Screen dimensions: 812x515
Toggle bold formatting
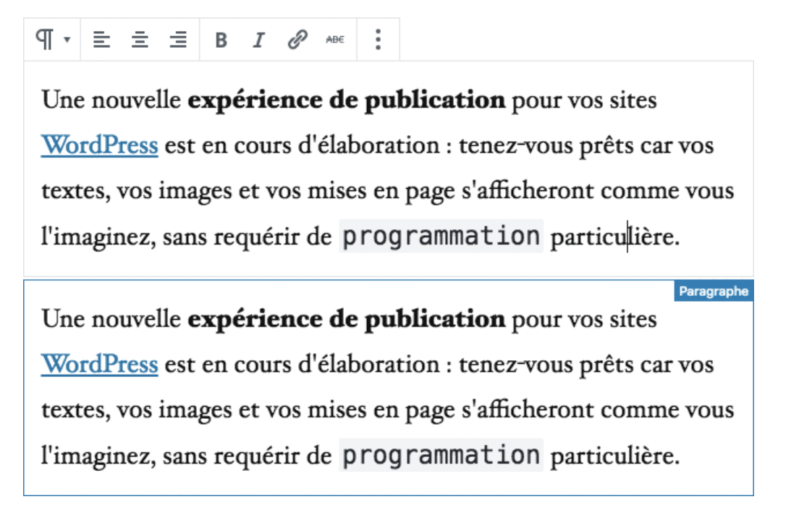221,41
